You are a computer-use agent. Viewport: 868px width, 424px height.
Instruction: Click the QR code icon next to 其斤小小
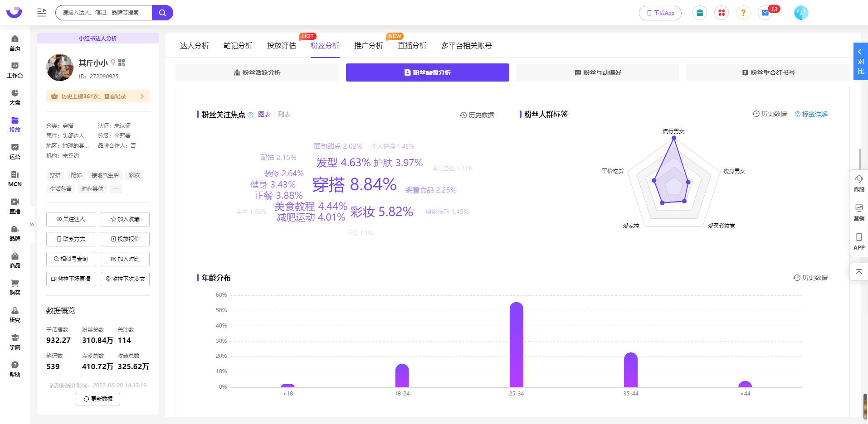click(x=122, y=63)
